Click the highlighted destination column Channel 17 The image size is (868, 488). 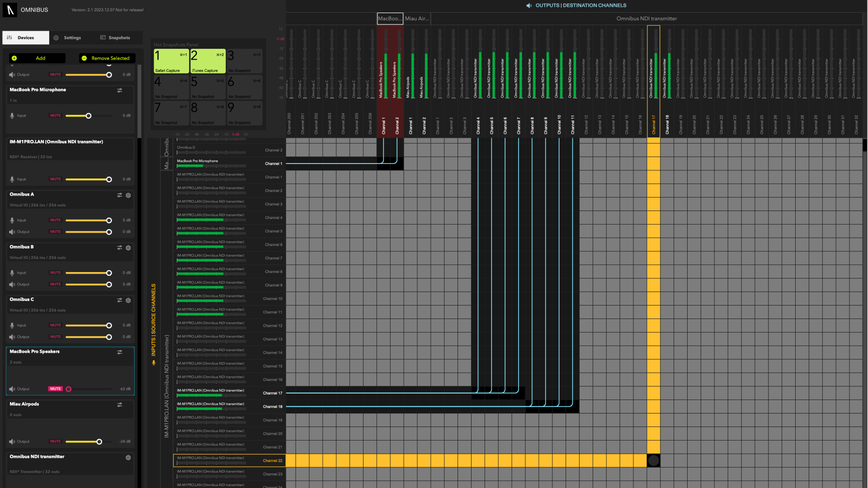[x=654, y=80]
